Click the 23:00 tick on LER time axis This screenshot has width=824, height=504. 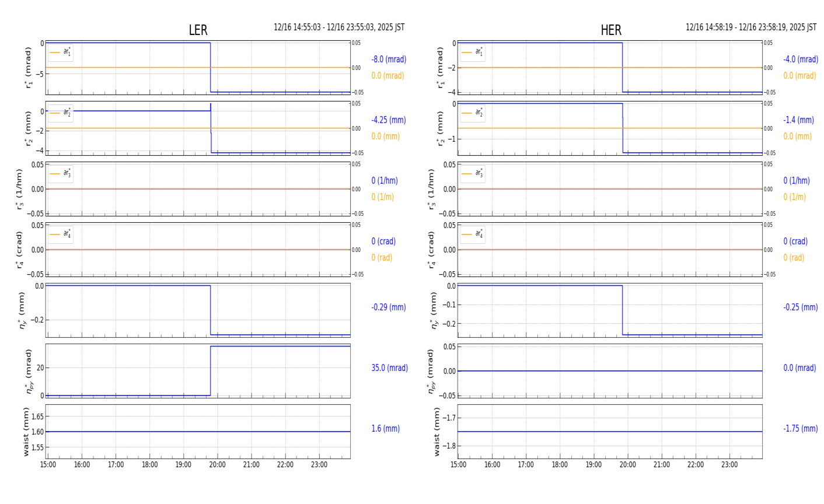pyautogui.click(x=319, y=465)
